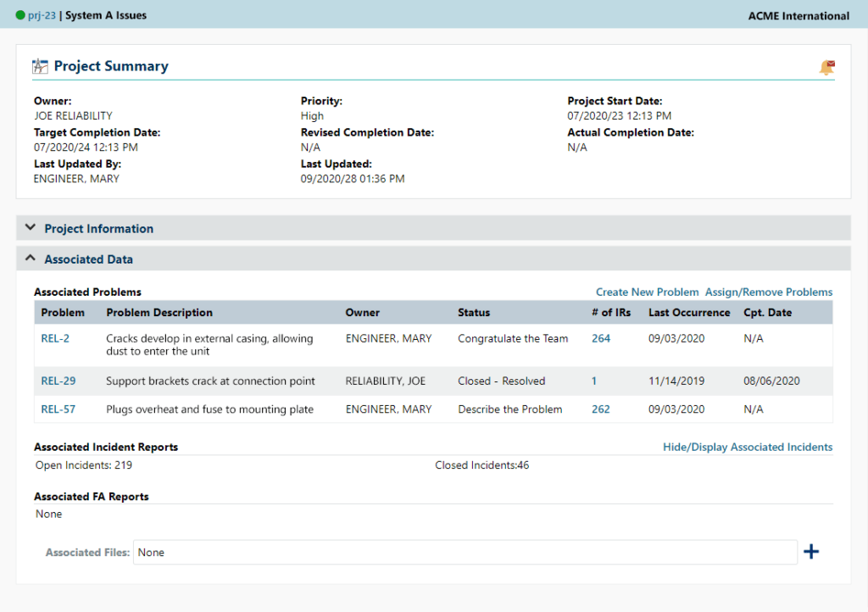
Task: Click the incident count 1 for REL-29
Action: (594, 381)
